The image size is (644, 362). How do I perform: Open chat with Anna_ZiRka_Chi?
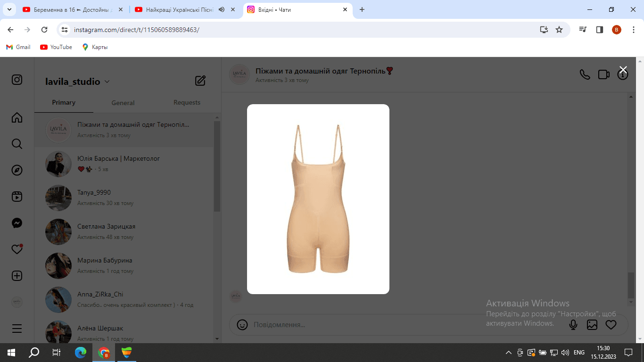click(x=124, y=300)
